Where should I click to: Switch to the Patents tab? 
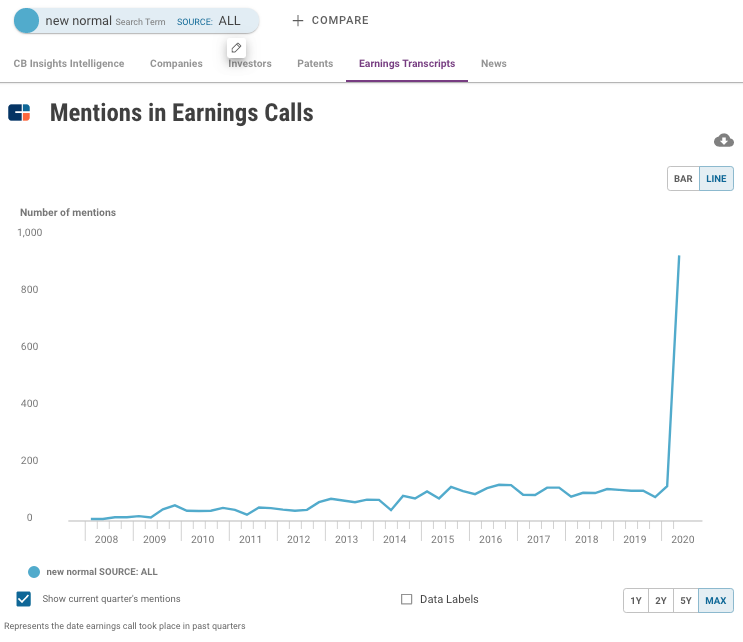(315, 63)
